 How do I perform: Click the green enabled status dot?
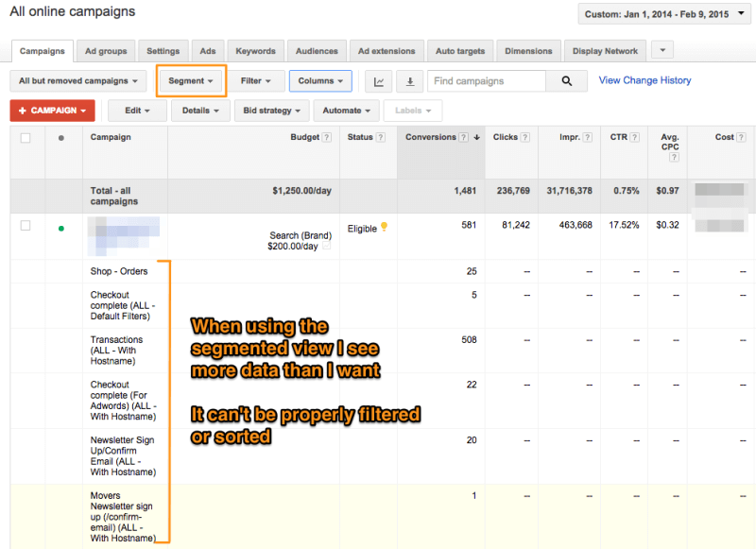(61, 229)
